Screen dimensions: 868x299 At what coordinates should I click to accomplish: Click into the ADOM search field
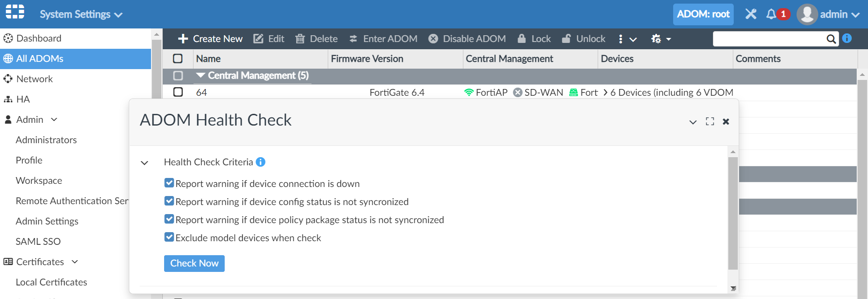click(x=769, y=39)
